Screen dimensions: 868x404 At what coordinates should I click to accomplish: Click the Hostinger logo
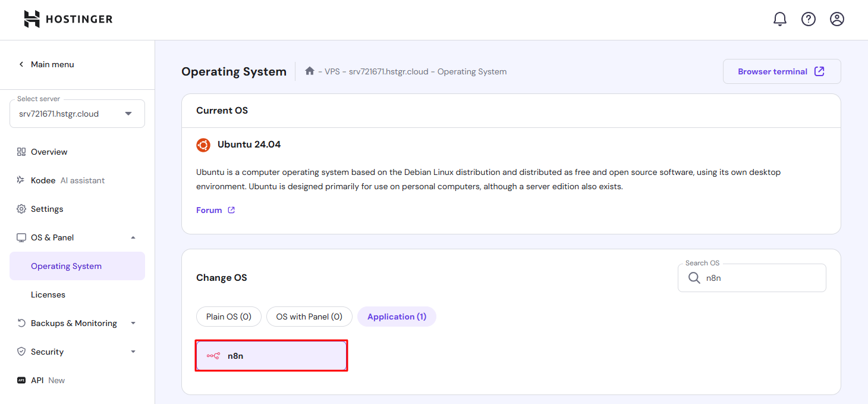click(67, 18)
